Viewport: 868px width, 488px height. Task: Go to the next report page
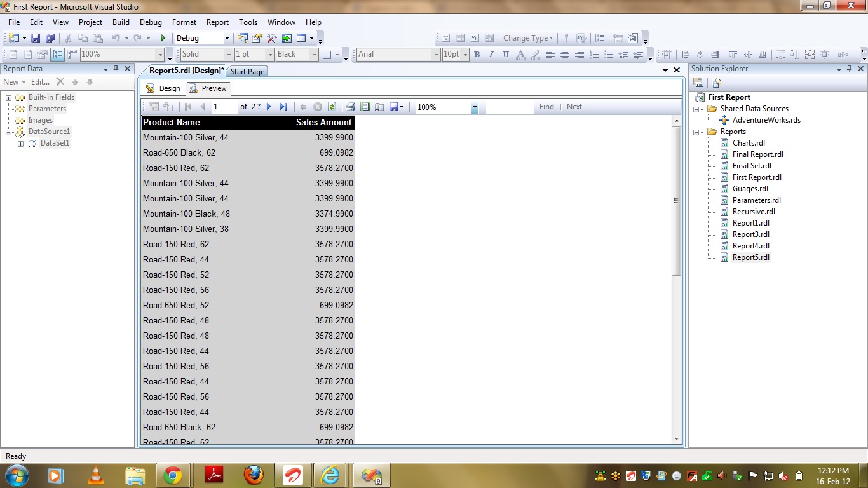(x=269, y=107)
